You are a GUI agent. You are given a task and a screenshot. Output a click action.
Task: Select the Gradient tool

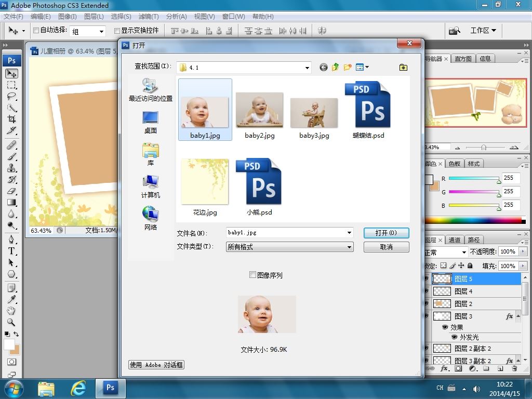pos(11,203)
